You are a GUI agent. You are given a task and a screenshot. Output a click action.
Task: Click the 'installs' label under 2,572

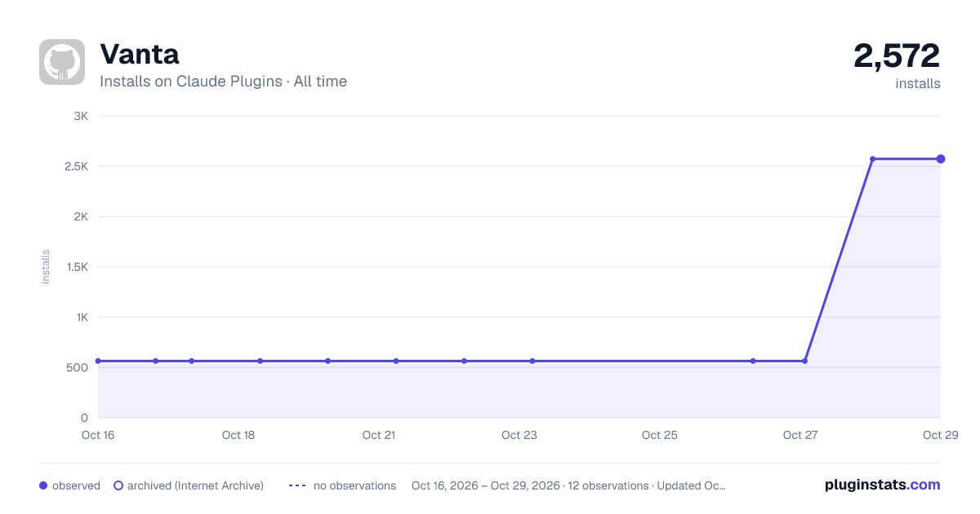coord(918,83)
